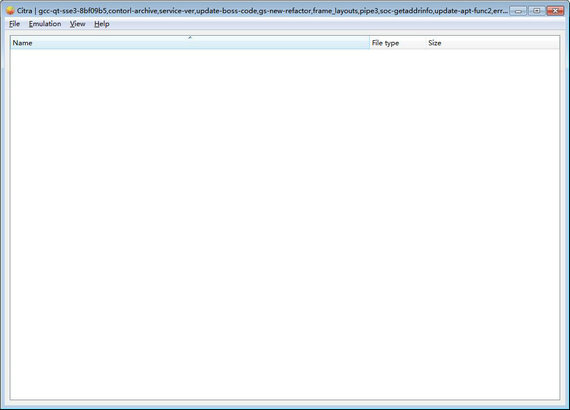Open the View menu
The image size is (570, 410).
coord(77,24)
